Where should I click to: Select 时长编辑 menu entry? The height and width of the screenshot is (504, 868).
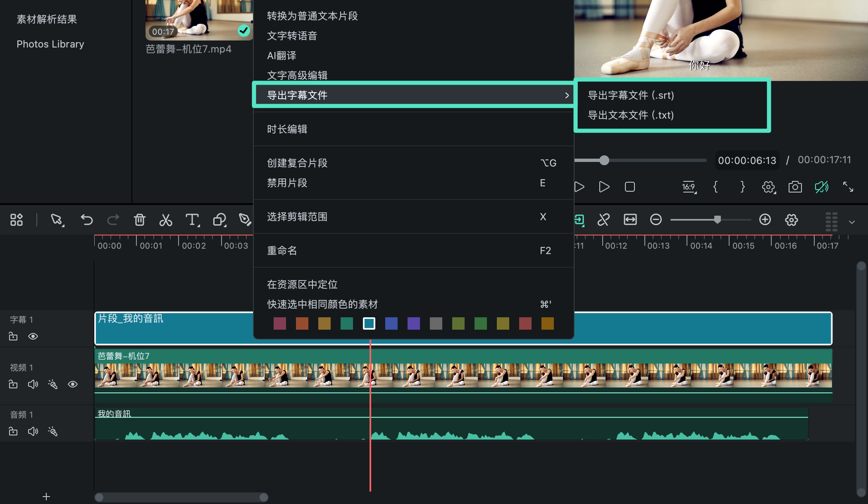click(x=287, y=129)
